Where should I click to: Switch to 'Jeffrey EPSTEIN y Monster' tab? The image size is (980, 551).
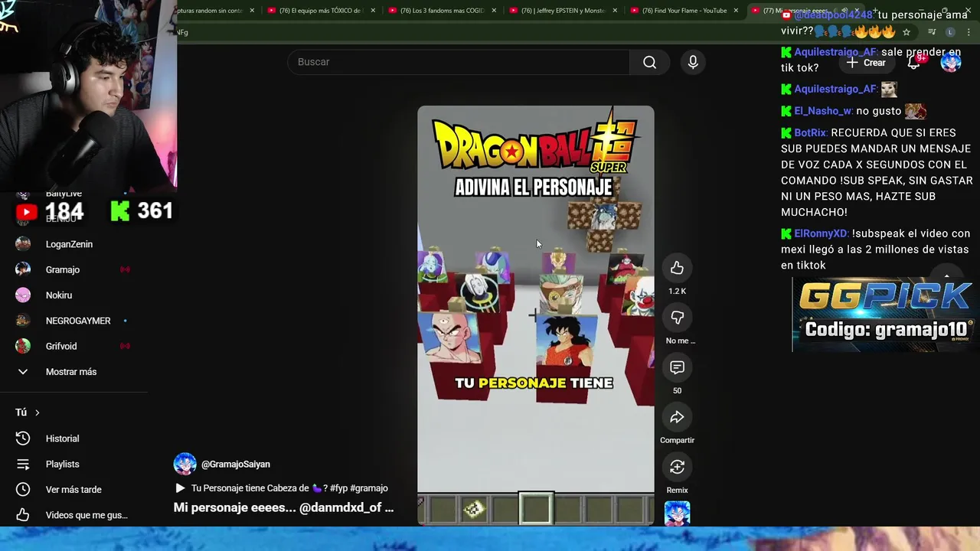click(561, 11)
